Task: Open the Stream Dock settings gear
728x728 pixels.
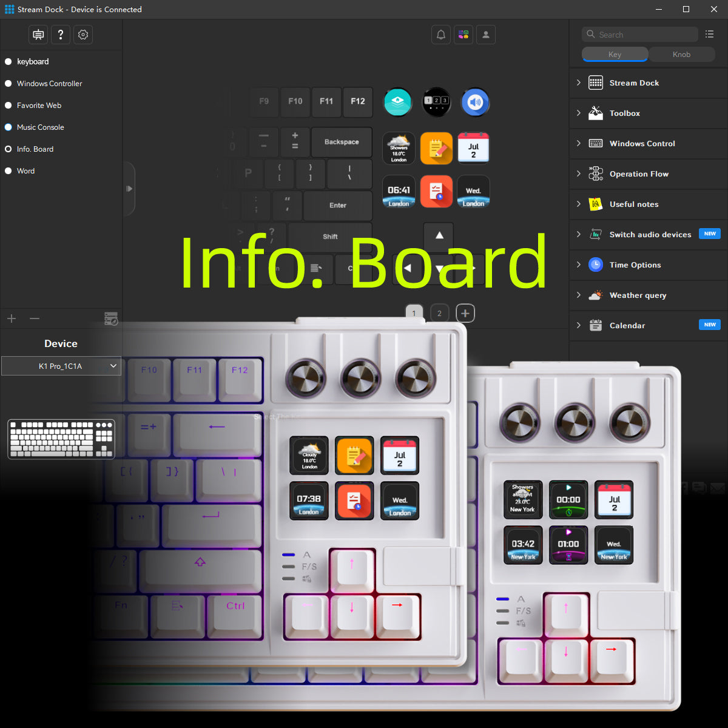Action: pos(83,35)
